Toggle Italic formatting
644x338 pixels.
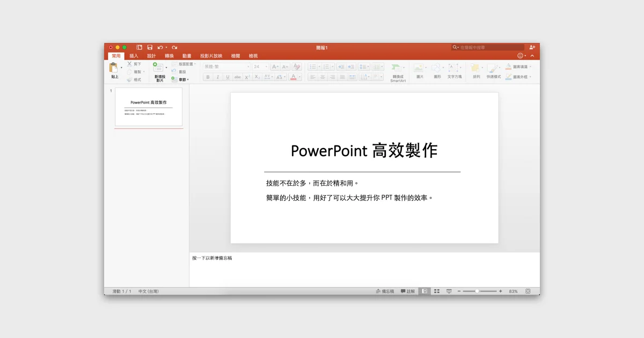[218, 77]
